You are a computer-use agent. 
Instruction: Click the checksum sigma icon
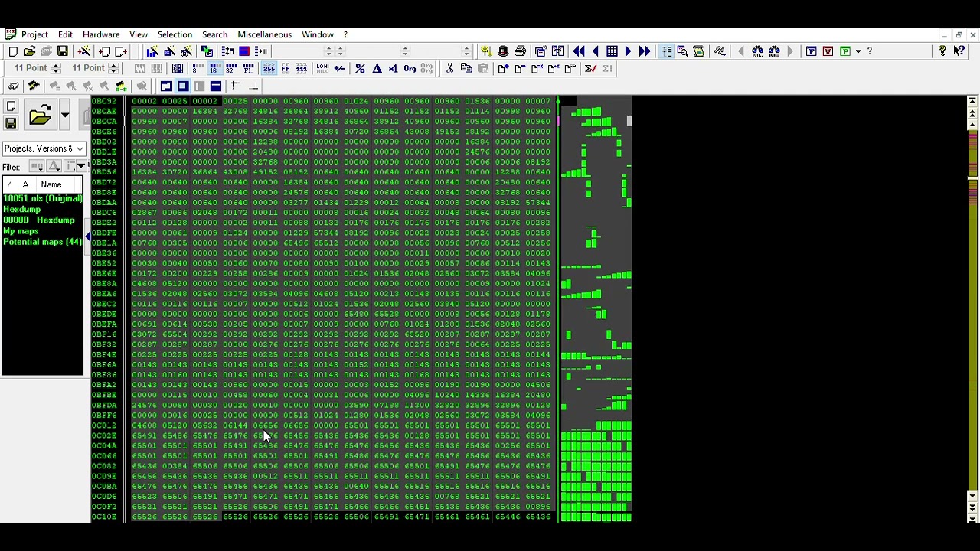(590, 69)
